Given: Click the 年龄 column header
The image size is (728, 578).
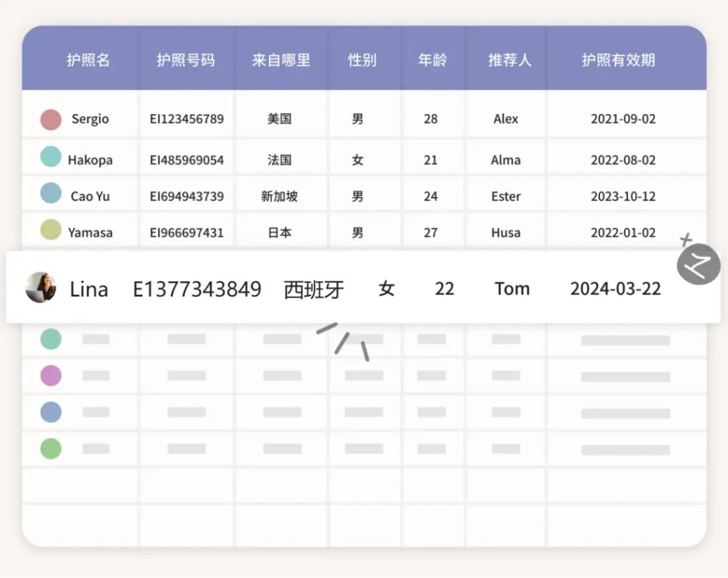Looking at the screenshot, I should pyautogui.click(x=432, y=60).
